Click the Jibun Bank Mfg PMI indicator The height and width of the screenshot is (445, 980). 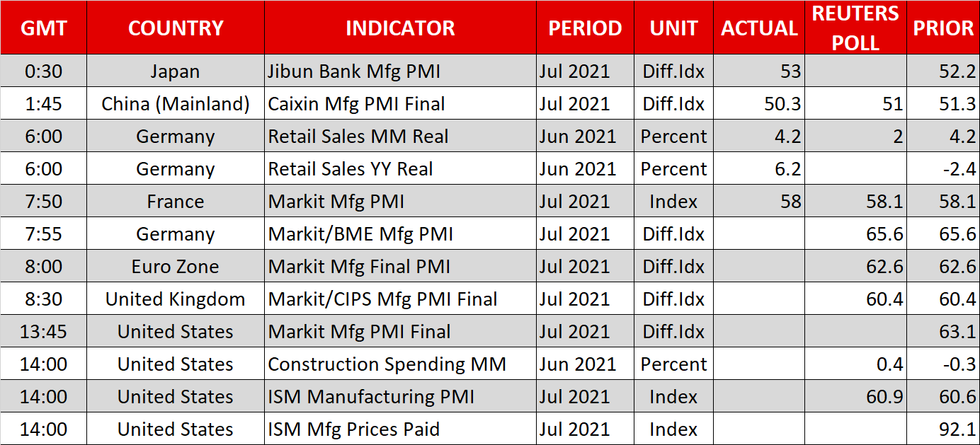click(354, 71)
